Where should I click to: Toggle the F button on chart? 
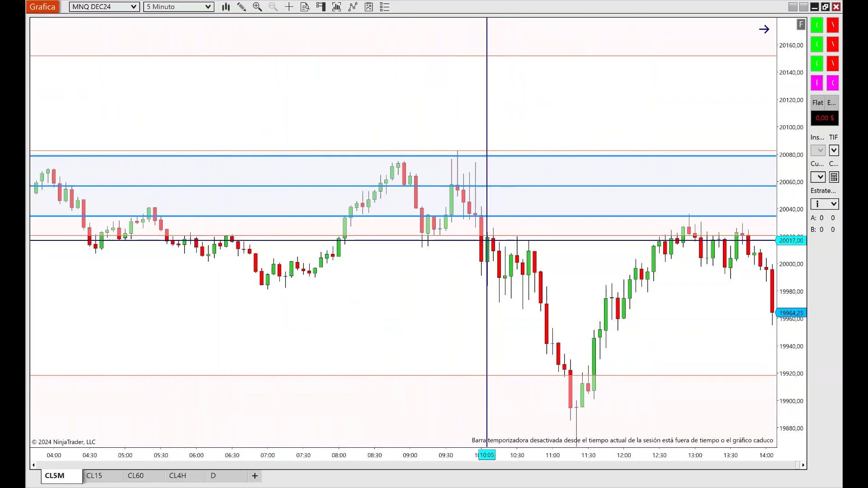click(801, 24)
